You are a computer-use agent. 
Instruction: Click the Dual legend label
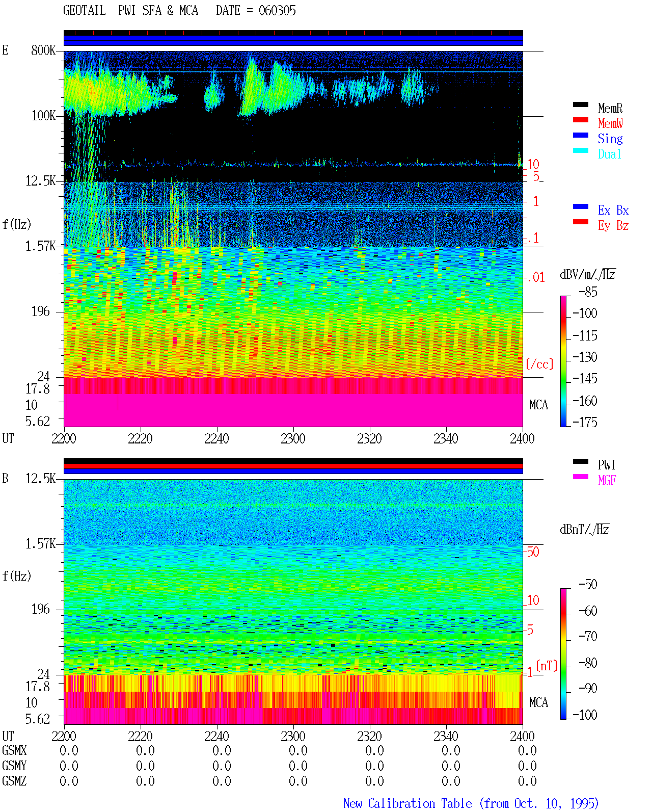click(610, 154)
